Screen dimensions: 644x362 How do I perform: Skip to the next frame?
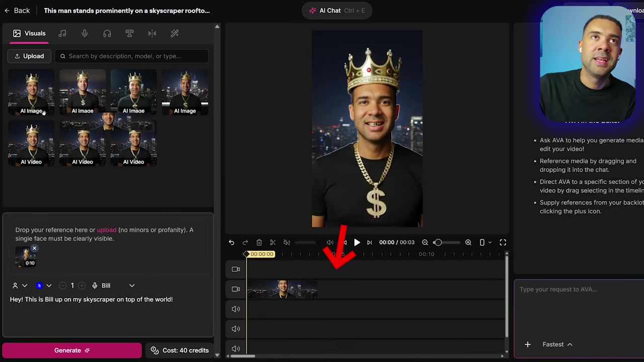click(369, 242)
